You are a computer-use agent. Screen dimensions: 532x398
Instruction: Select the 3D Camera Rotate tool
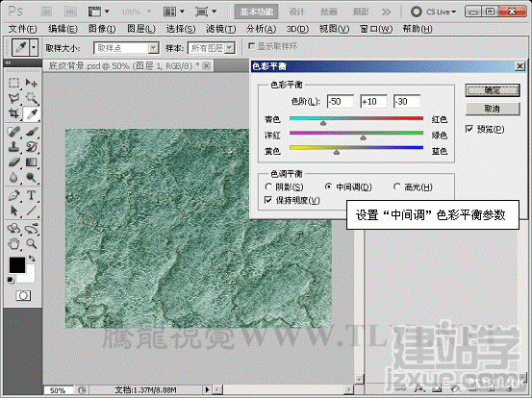pos(31,229)
